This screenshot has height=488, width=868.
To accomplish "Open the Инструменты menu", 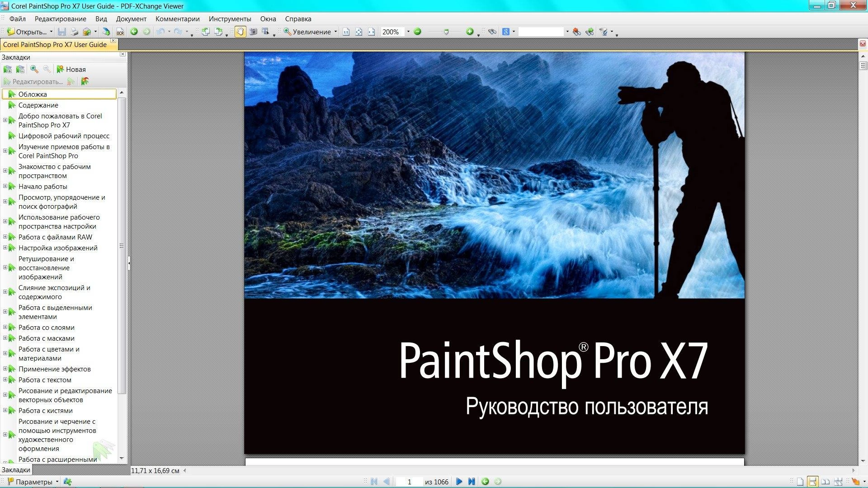I will coord(230,19).
